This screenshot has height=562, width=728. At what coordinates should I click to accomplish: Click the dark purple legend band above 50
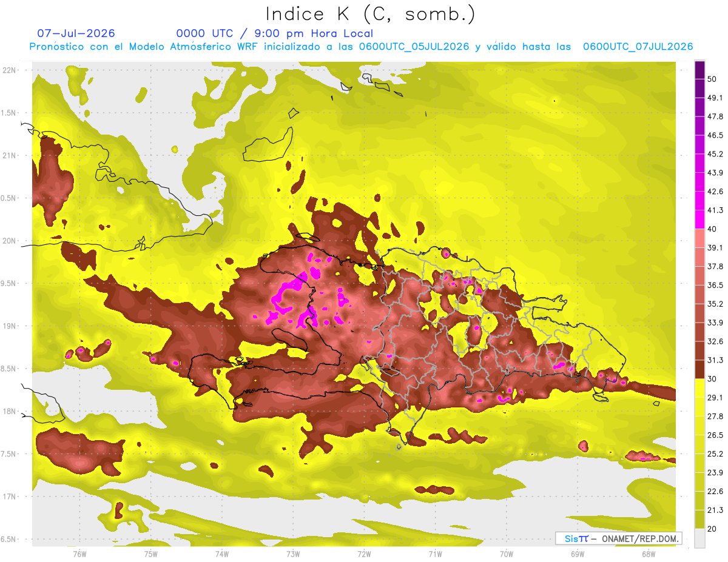(x=699, y=70)
